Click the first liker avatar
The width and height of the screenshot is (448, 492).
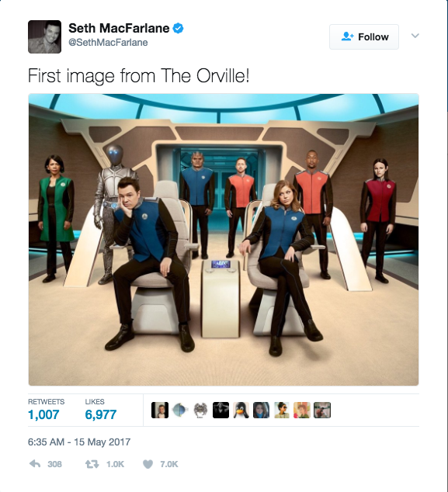pos(160,410)
